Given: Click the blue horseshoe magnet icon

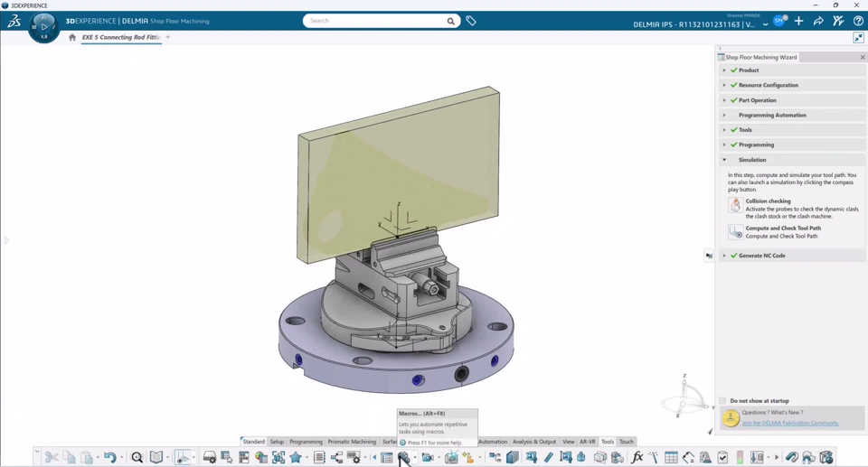Looking at the screenshot, I should coord(792,457).
